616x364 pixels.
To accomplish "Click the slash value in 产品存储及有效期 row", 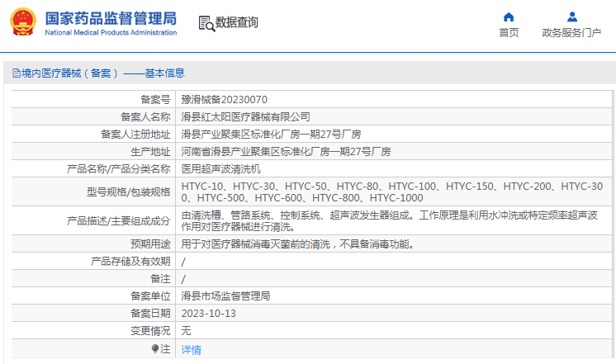I will tap(183, 262).
